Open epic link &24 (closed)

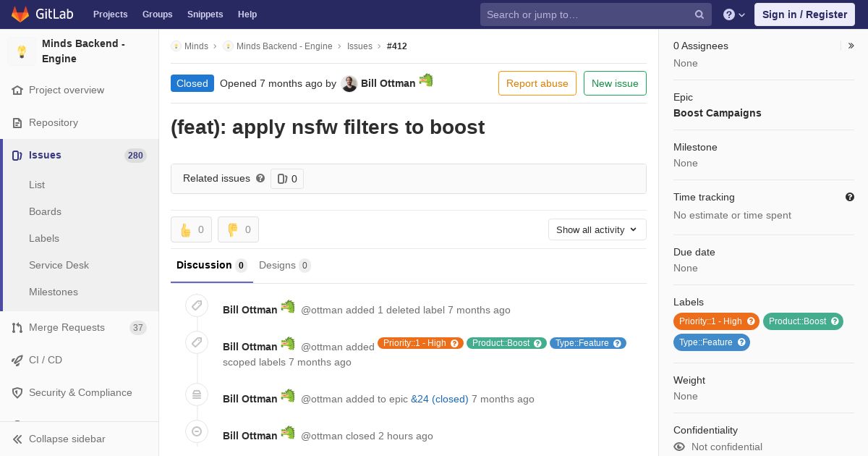[x=440, y=399]
